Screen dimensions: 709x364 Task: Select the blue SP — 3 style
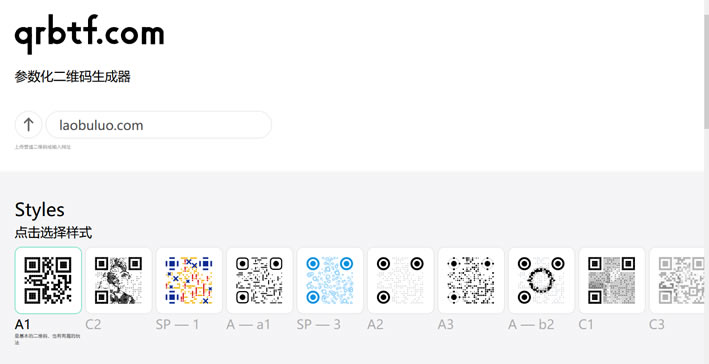(330, 280)
